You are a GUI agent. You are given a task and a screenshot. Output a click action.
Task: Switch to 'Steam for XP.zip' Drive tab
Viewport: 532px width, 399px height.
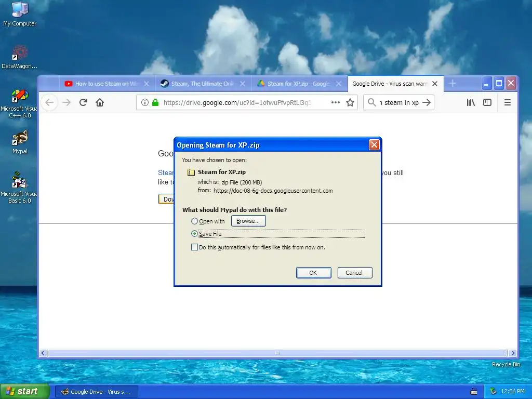pos(299,84)
